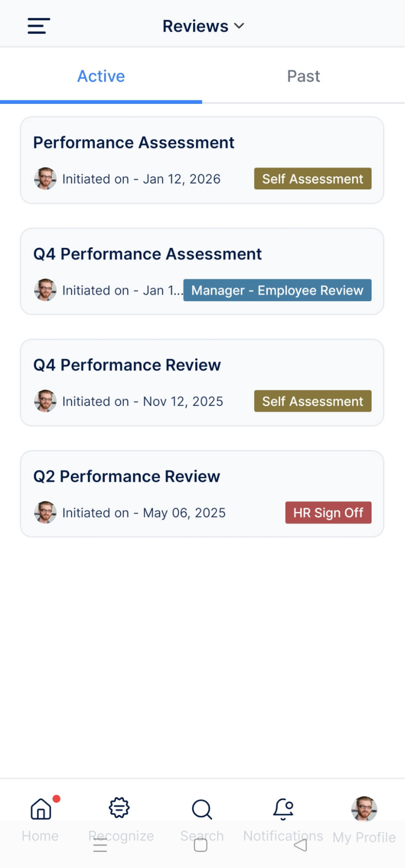Click the Manager - Employee Review badge
This screenshot has height=868, width=405.
tap(277, 290)
